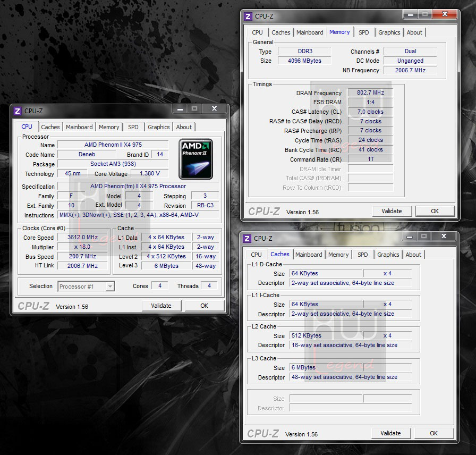Click the Core Speed value 3612.0 MHz
The image size is (476, 455).
tap(82, 237)
